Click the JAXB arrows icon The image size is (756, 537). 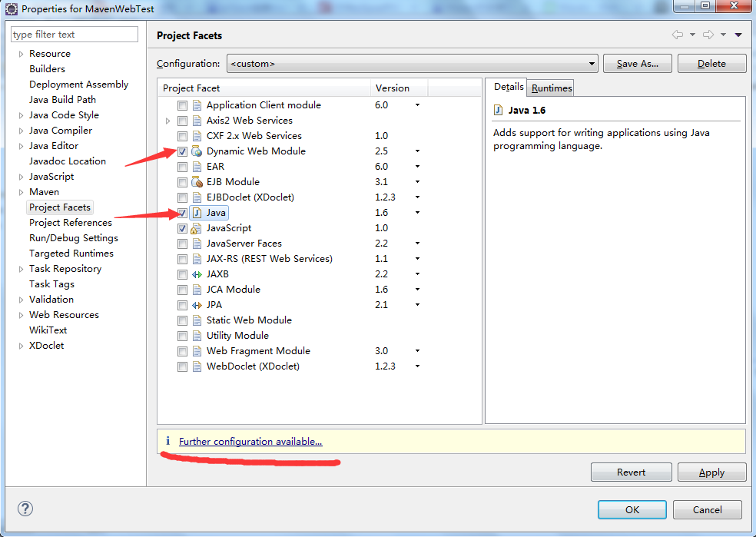(x=197, y=274)
